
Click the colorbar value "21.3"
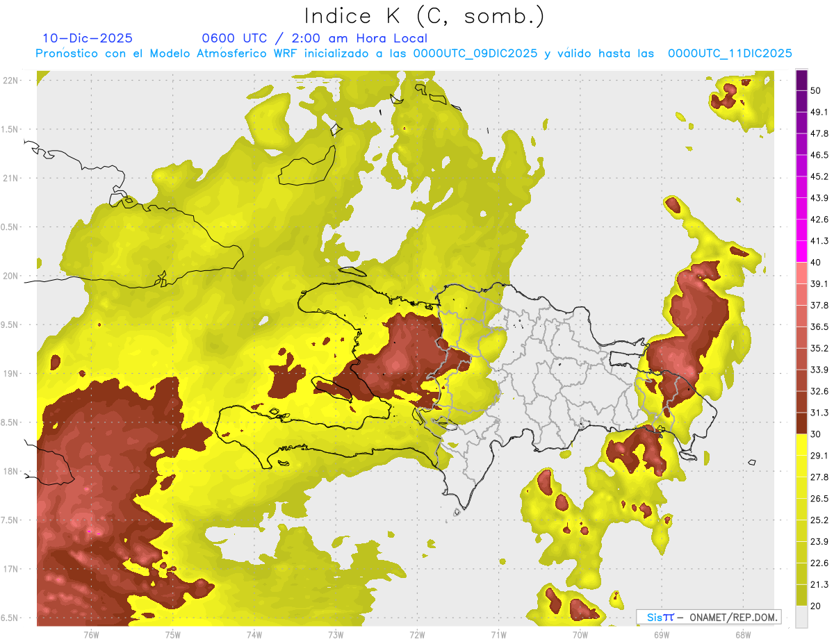(819, 584)
